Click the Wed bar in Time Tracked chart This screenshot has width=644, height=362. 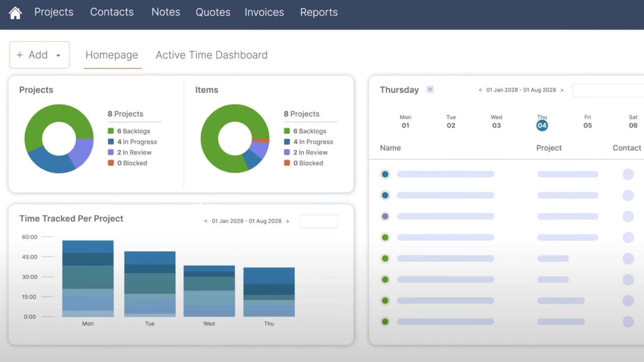tap(209, 291)
